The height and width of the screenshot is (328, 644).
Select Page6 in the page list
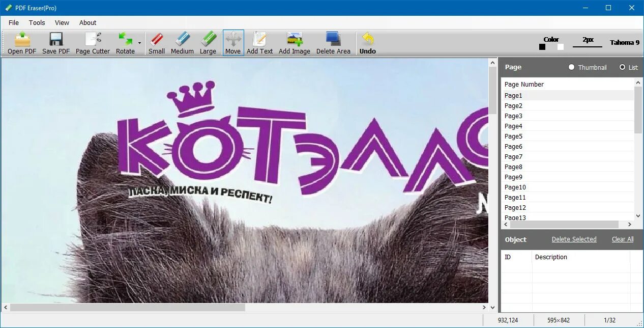(x=568, y=146)
